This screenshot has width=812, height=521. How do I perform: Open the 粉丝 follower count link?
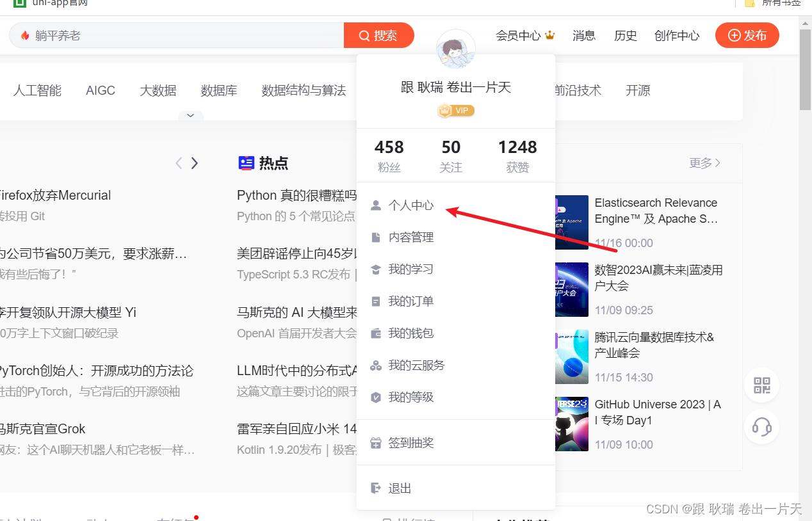pos(389,156)
